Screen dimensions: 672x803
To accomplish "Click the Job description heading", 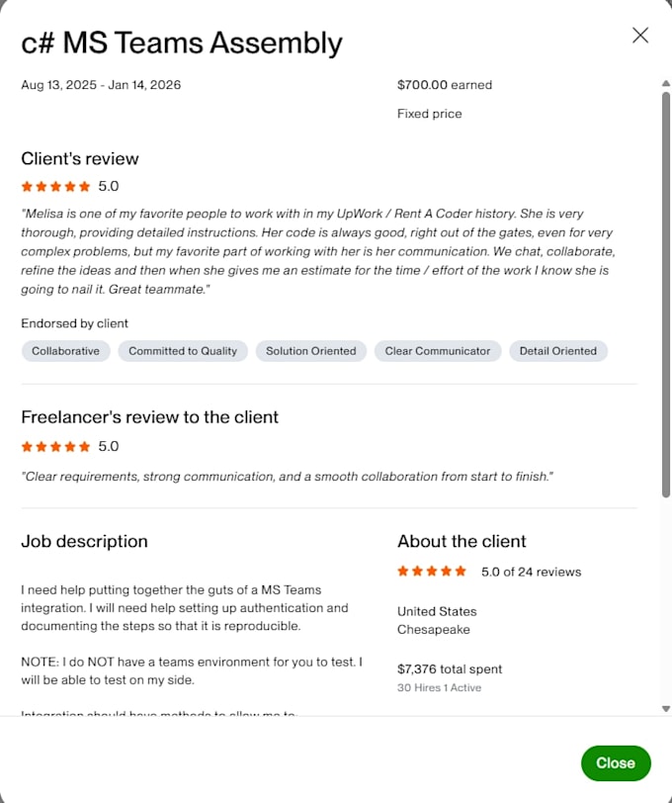I will tap(84, 541).
